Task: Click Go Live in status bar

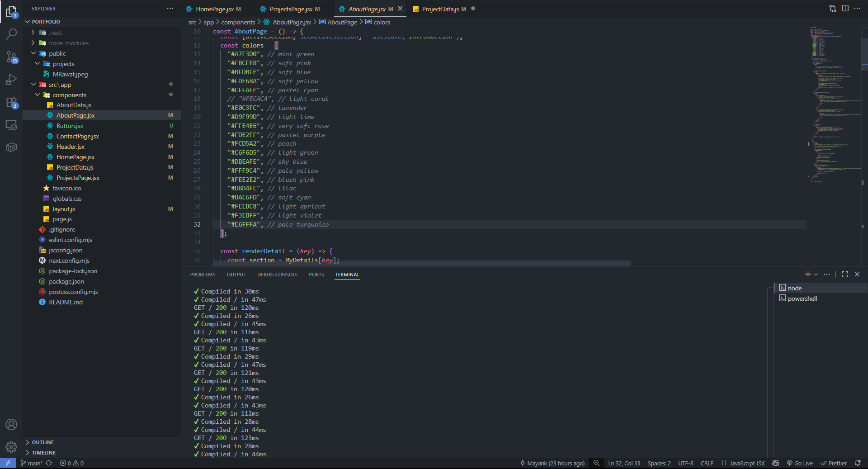Action: click(800, 463)
